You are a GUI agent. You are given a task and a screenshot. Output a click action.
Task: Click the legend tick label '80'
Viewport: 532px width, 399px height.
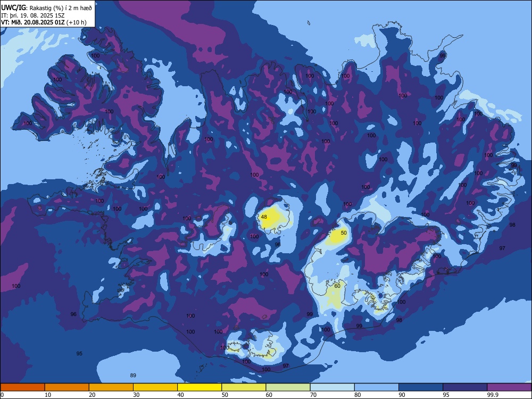(358, 395)
